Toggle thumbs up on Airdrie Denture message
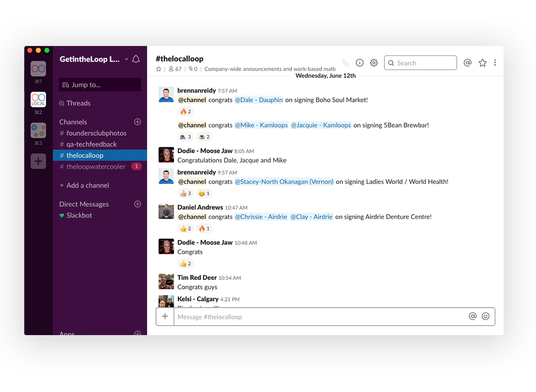This screenshot has height=392, width=536. click(x=186, y=229)
